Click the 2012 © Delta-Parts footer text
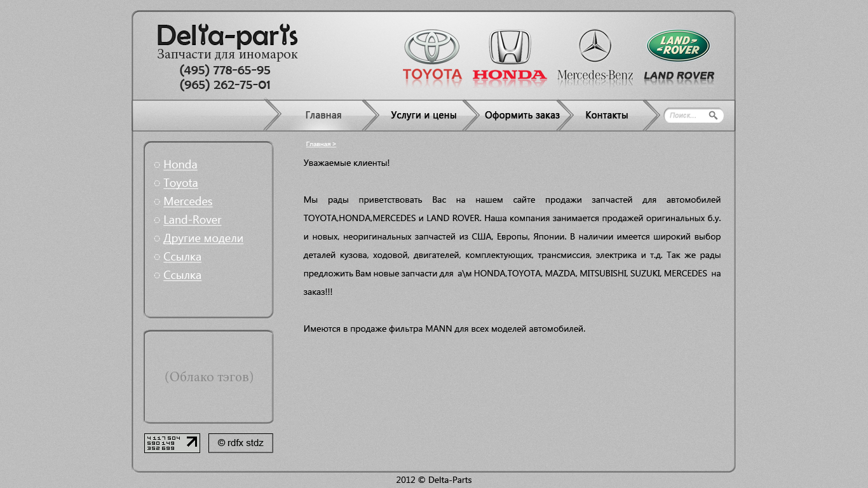 (x=434, y=480)
